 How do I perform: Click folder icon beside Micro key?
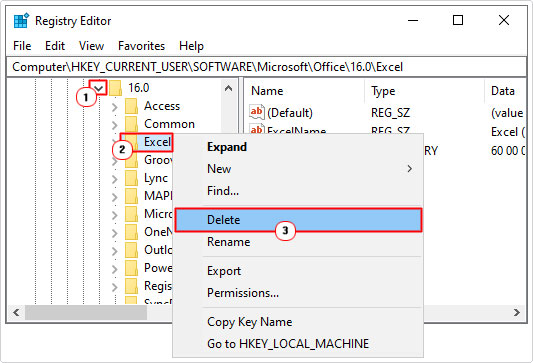pyautogui.click(x=132, y=214)
